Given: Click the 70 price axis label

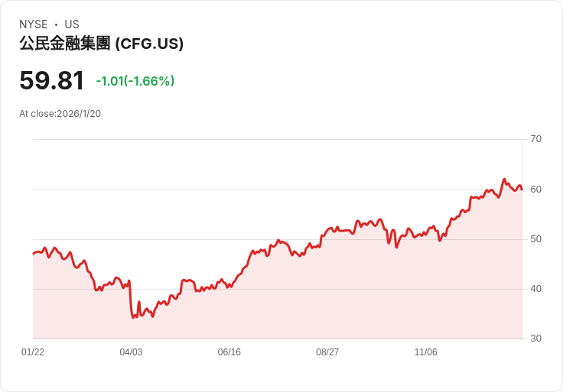Looking at the screenshot, I should pos(536,139).
